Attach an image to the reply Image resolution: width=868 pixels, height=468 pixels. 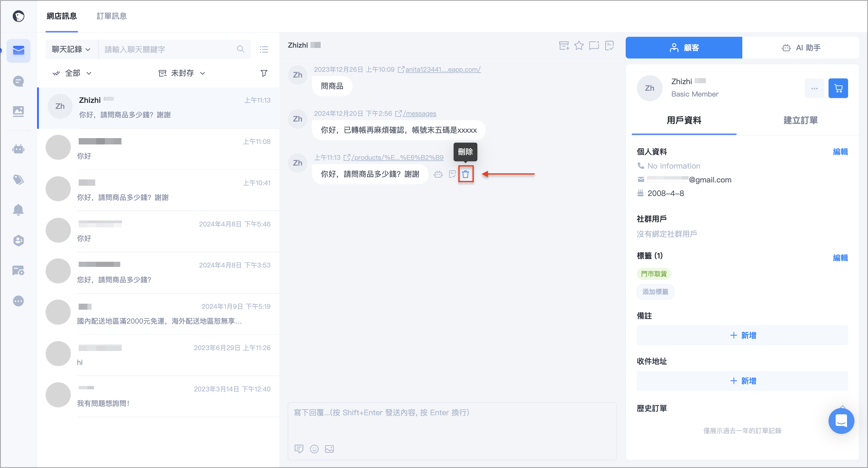click(x=329, y=449)
